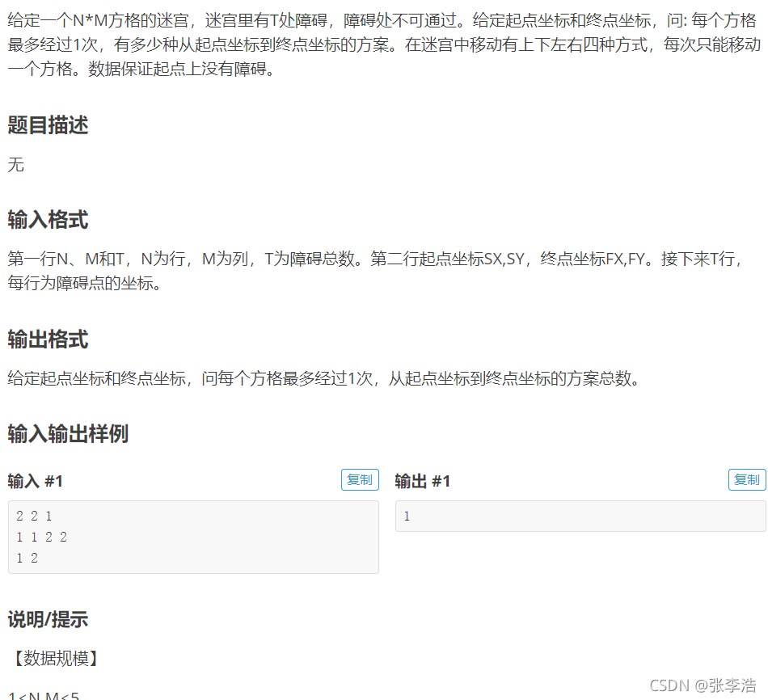
Task: Click the 复制 button for 输出 #1
Action: click(746, 479)
